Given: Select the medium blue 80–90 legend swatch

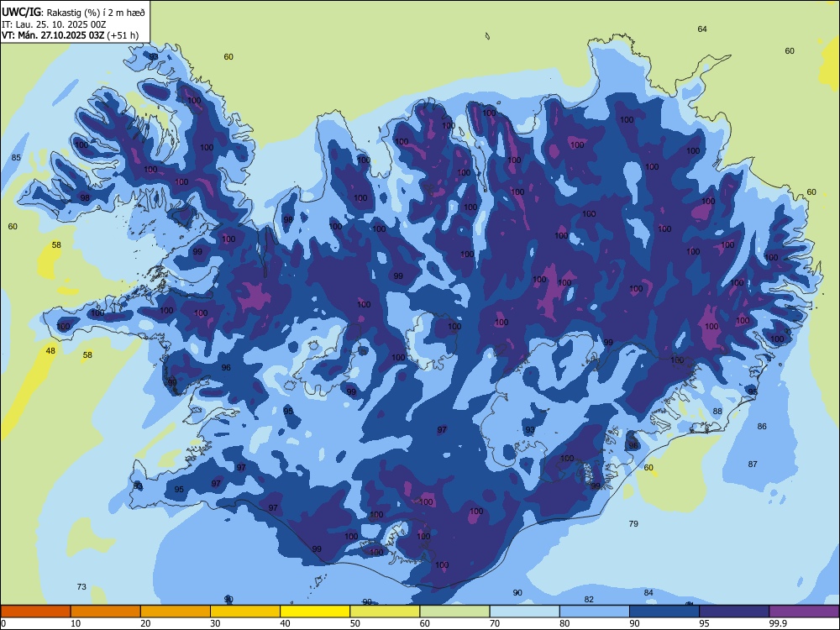Looking at the screenshot, I should [595, 612].
